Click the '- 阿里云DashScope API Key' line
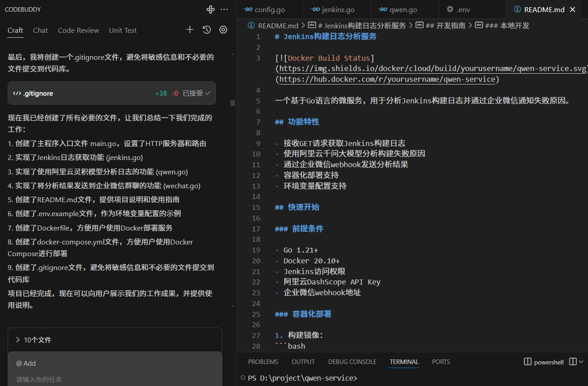 click(327, 282)
